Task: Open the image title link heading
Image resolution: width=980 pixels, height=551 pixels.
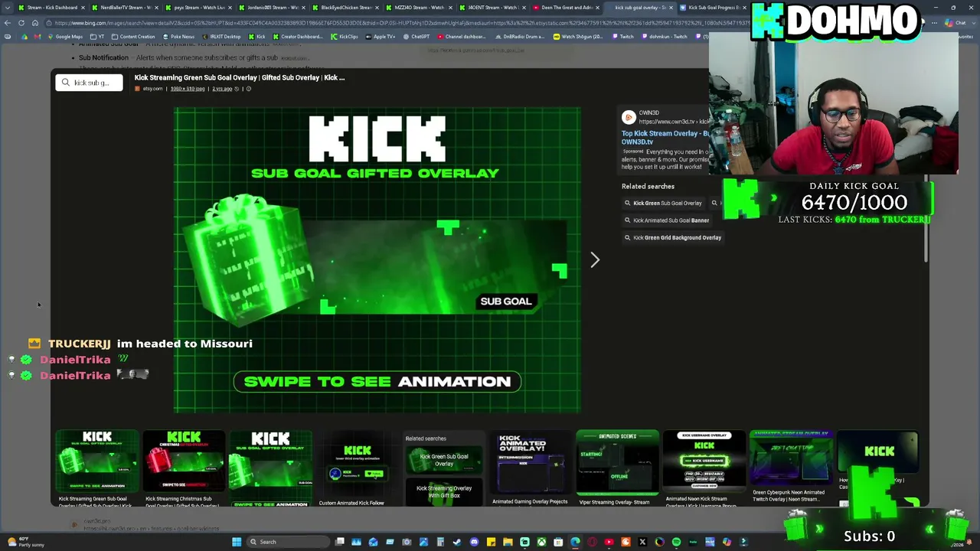Action: [x=240, y=77]
